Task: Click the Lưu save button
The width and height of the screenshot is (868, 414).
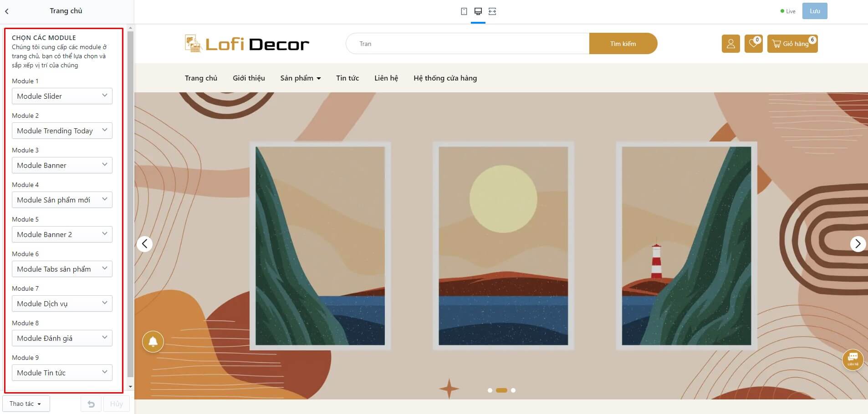Action: [x=815, y=11]
